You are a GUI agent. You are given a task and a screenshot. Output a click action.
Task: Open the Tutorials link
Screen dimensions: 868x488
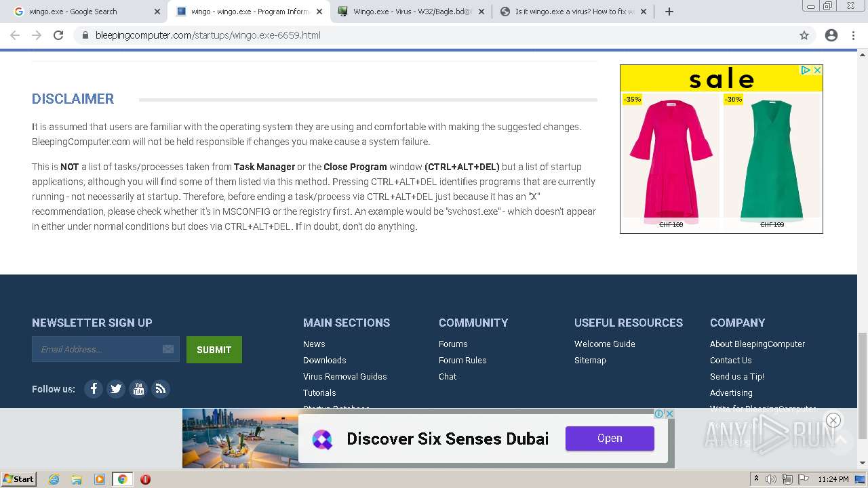[x=319, y=392]
